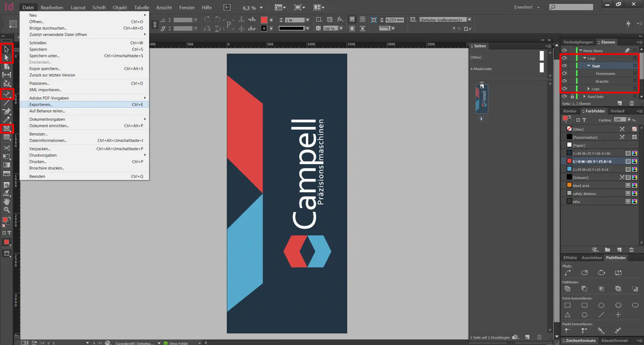Convert shape to ellipse in Pathfinder

635,305
